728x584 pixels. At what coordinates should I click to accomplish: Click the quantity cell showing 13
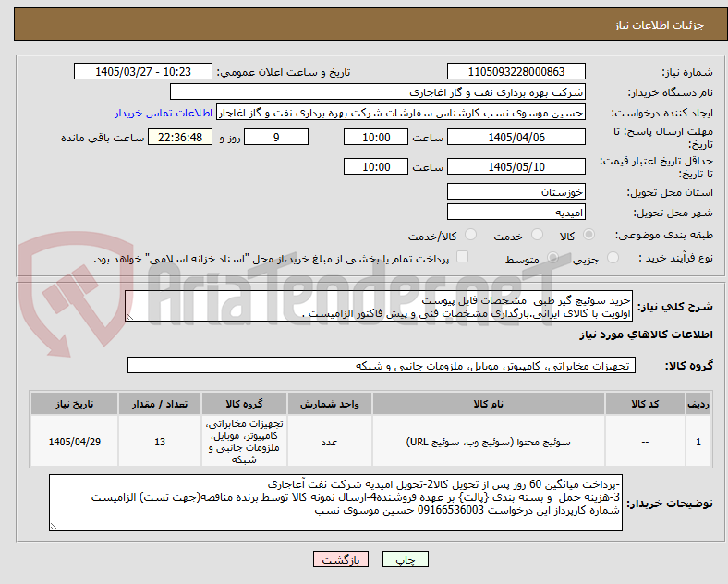160,442
